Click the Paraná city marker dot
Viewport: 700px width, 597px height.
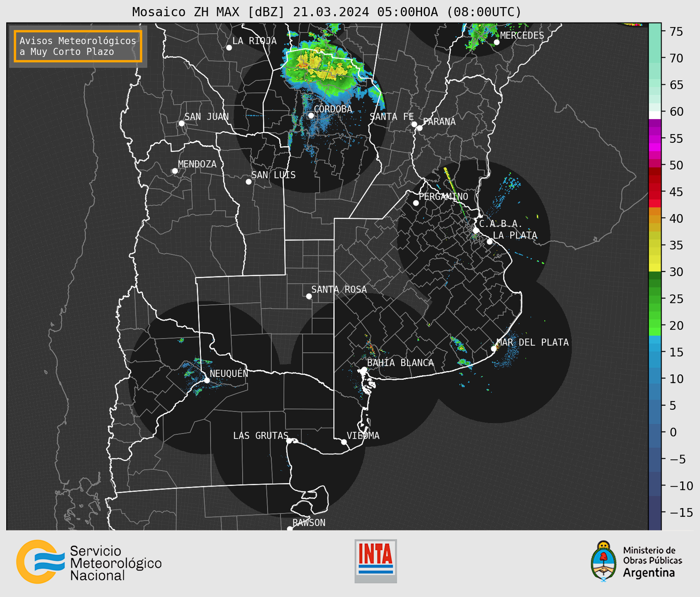pos(420,128)
